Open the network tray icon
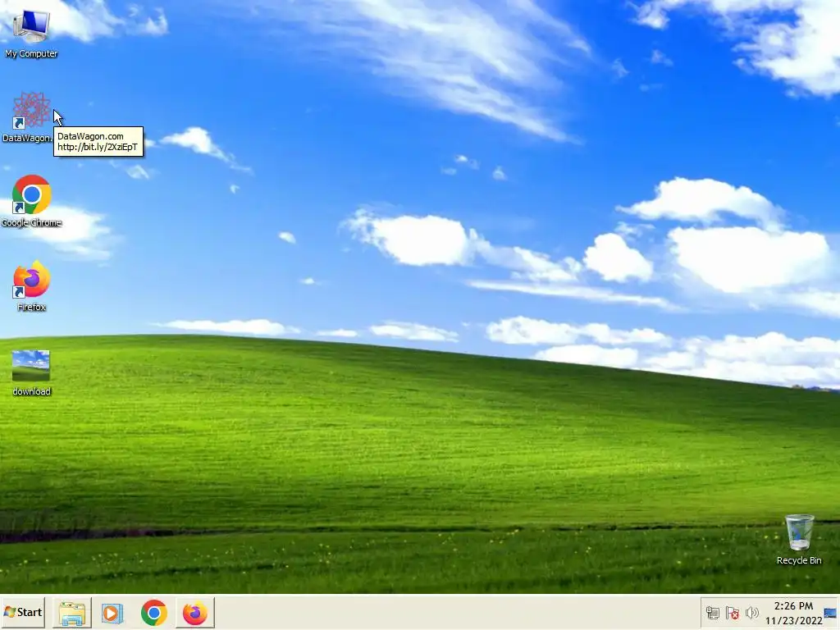 [713, 613]
